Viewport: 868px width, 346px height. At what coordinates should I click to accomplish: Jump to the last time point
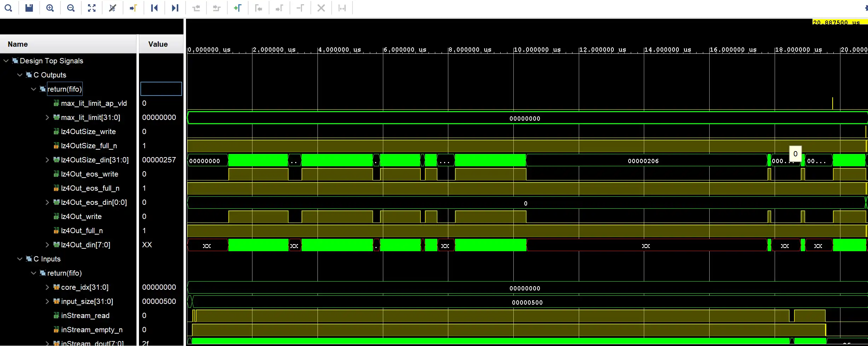[x=175, y=8]
